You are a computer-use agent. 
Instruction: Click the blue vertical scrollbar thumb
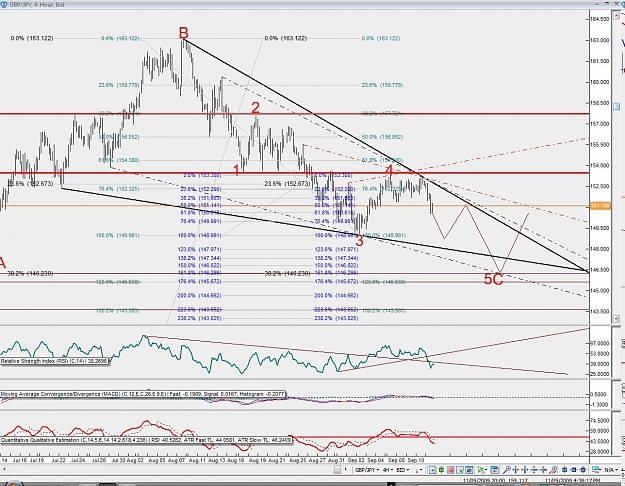[616, 106]
